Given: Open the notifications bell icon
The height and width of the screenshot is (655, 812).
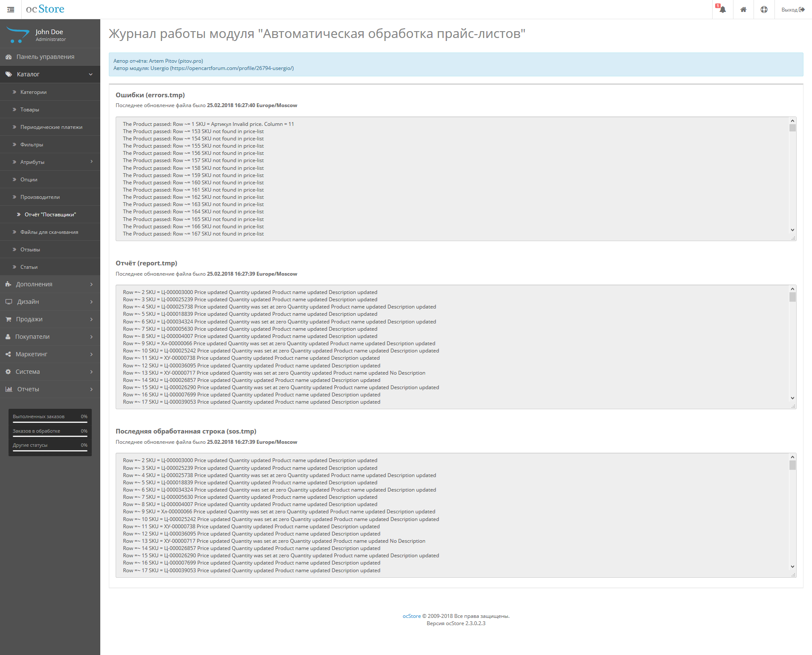Looking at the screenshot, I should [722, 9].
